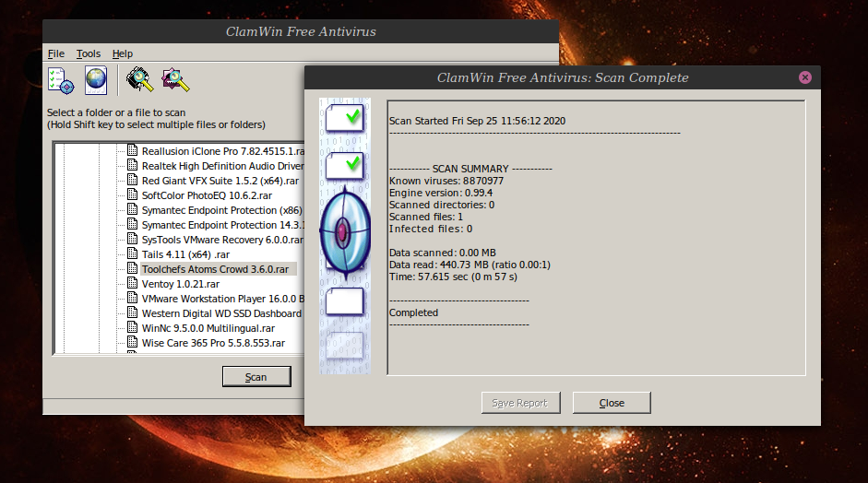Click file icon beside Wise Care 365 Pro
Image resolution: width=868 pixels, height=483 pixels.
coord(132,342)
